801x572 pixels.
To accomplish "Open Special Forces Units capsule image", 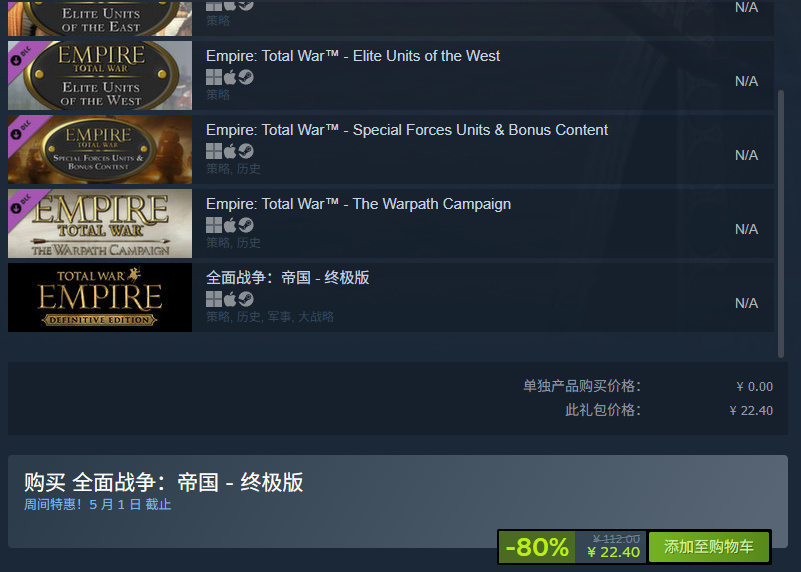I will coord(100,150).
